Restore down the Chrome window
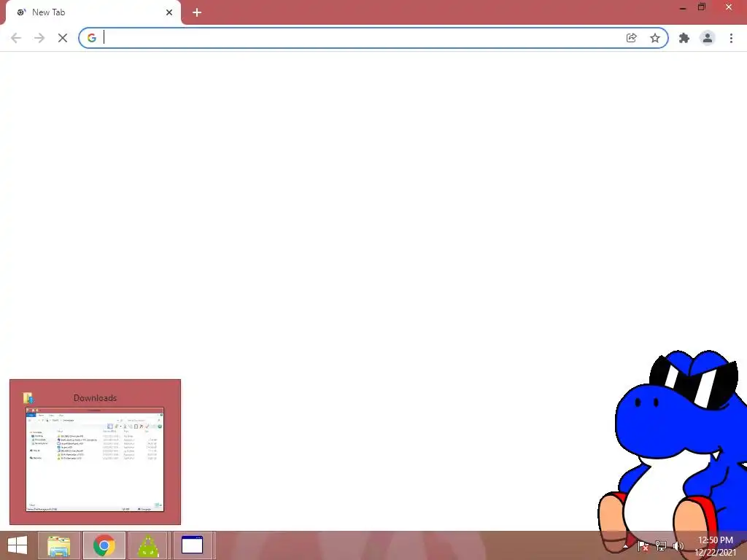This screenshot has height=560, width=747. pyautogui.click(x=702, y=7)
